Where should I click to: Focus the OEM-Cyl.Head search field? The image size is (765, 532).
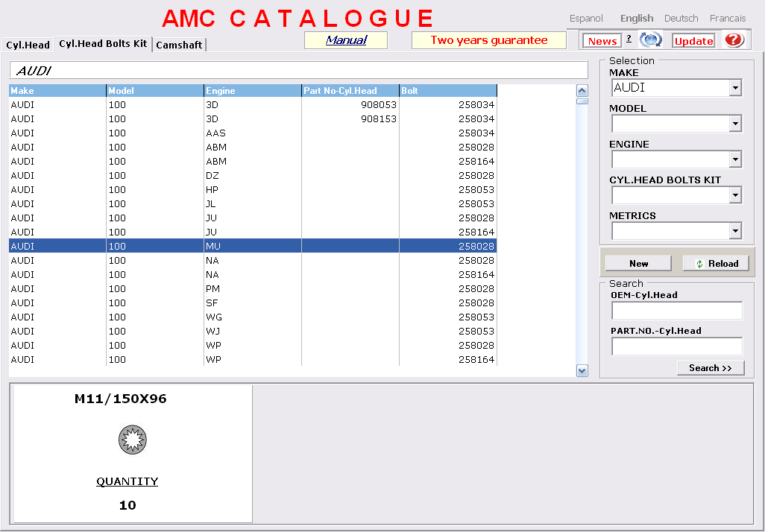tap(677, 311)
